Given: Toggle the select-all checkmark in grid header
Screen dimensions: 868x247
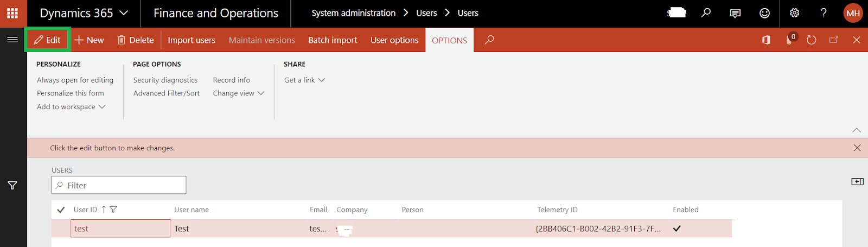Looking at the screenshot, I should tap(61, 210).
